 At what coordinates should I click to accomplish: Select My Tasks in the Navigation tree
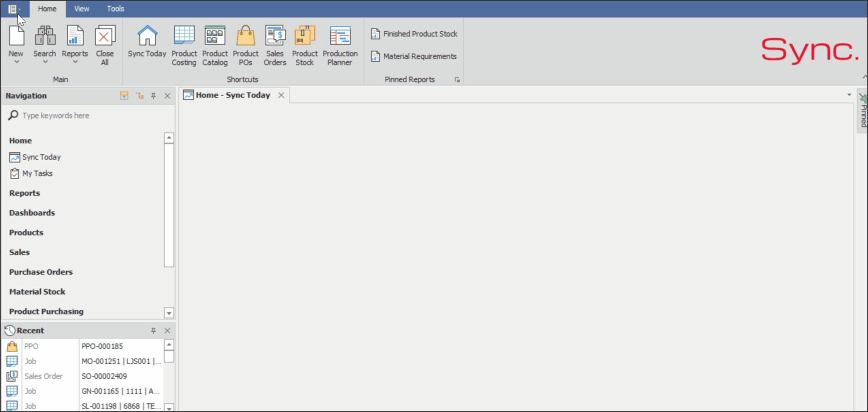[31, 173]
